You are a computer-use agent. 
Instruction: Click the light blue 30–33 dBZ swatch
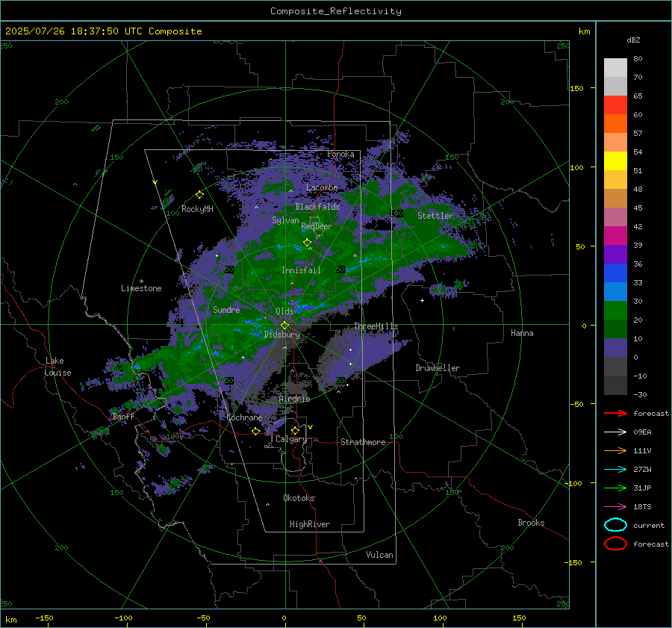615,292
